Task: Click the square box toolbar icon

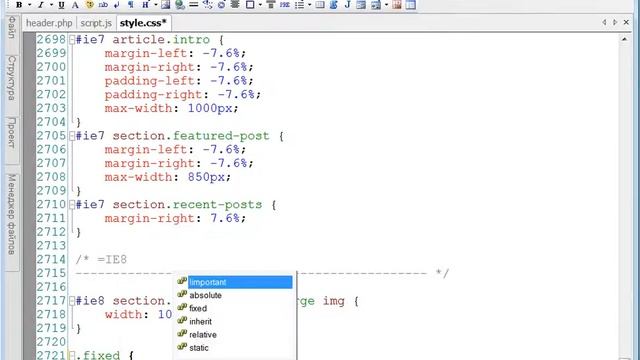Action: 250,5
